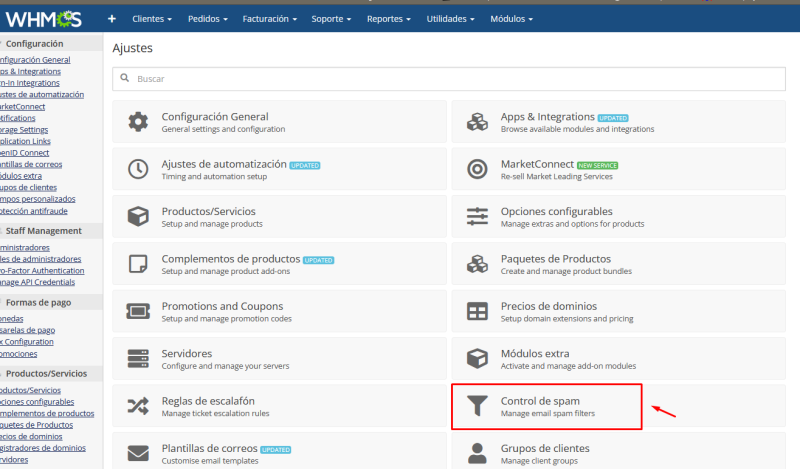Select the cube icon beside Productos/Servicios
800x469 pixels.
click(138, 217)
